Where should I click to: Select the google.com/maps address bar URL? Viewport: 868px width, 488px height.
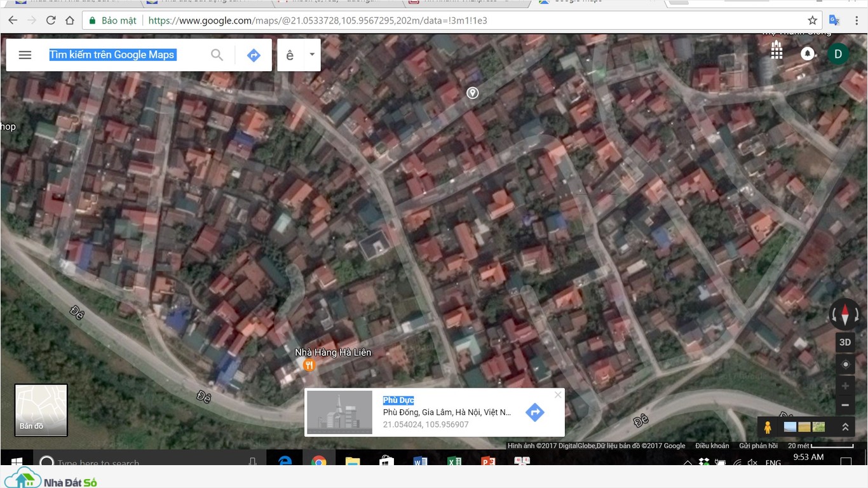[318, 20]
